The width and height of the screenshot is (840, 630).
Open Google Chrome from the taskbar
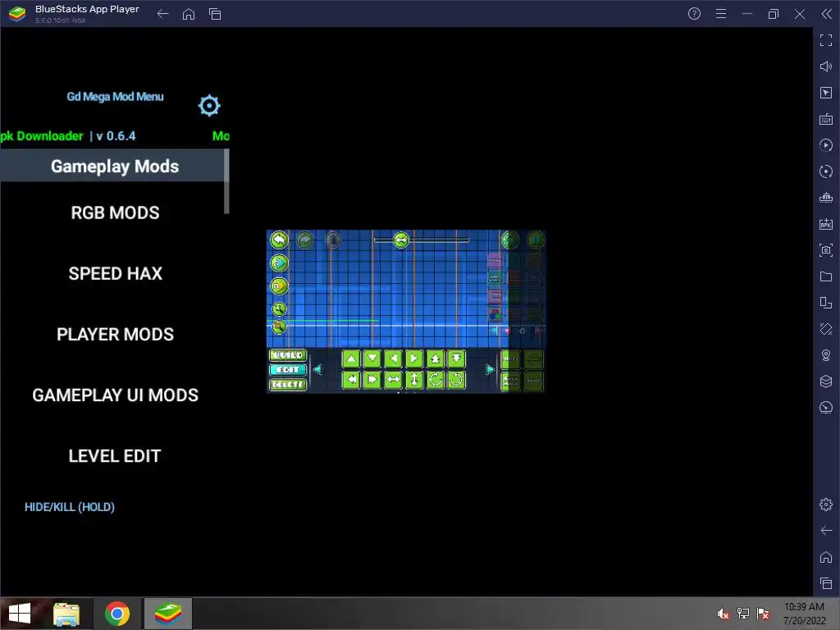pos(117,614)
